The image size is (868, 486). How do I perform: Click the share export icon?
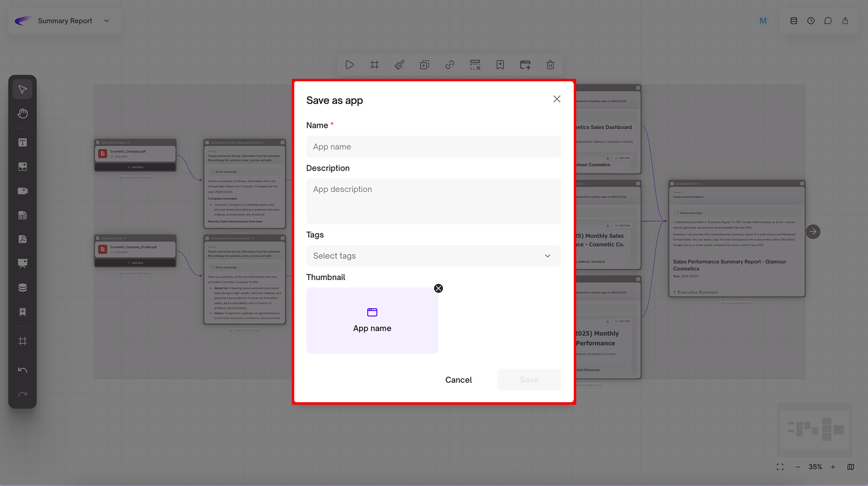845,21
